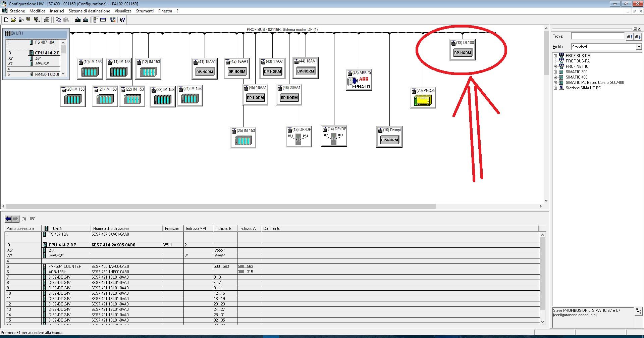Select the (14) DP/DP coupler
The height and width of the screenshot is (338, 644).
click(334, 136)
